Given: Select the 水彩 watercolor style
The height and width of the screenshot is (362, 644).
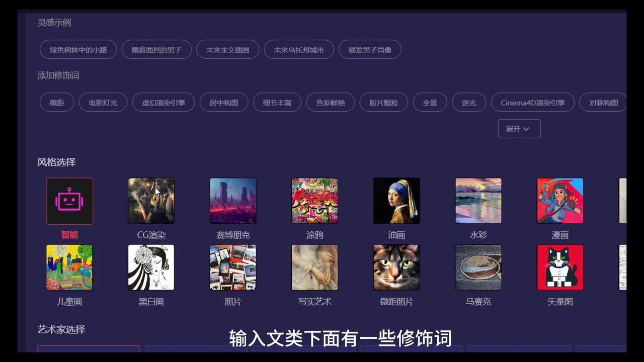Looking at the screenshot, I should coord(478,201).
